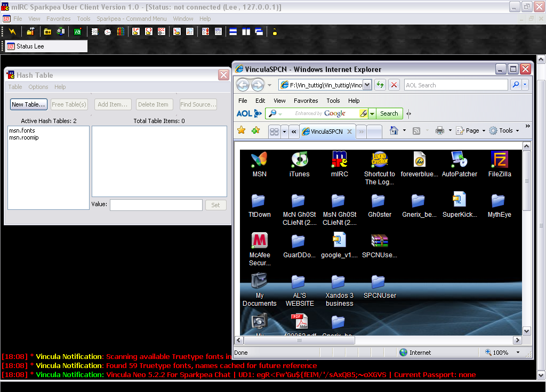Open the mIRC Favorites menu
Image resolution: width=546 pixels, height=392 pixels.
coord(59,19)
